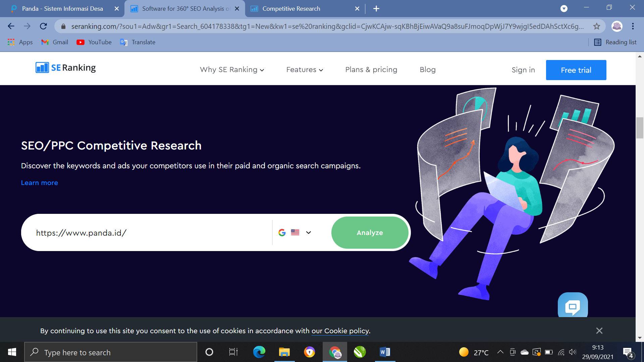Open File Explorer from taskbar
The width and height of the screenshot is (644, 362).
(284, 352)
